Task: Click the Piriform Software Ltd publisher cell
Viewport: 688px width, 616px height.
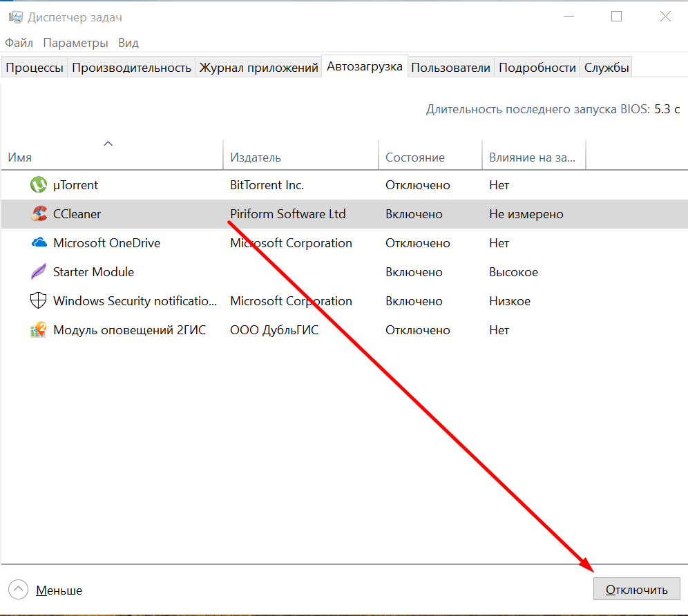Action: [x=288, y=213]
